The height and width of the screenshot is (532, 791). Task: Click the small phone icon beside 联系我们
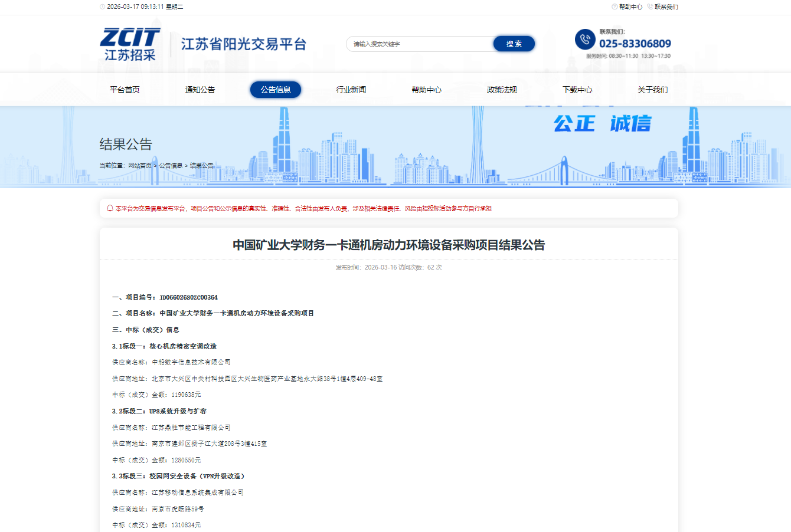click(x=650, y=7)
